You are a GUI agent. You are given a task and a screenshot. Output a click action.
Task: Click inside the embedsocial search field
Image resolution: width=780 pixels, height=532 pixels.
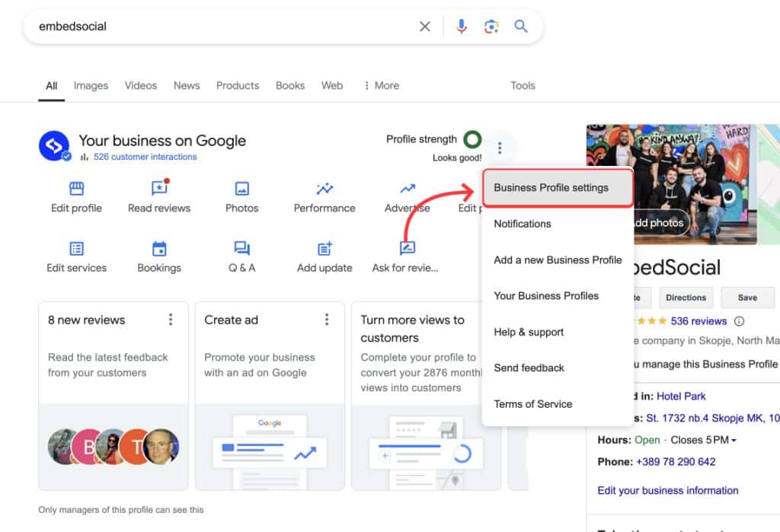pyautogui.click(x=152, y=25)
